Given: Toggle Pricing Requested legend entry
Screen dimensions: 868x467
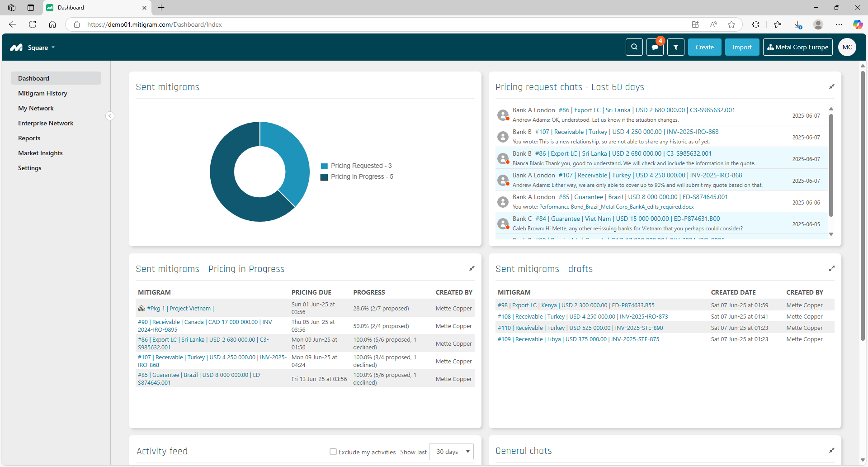Looking at the screenshot, I should click(356, 166).
